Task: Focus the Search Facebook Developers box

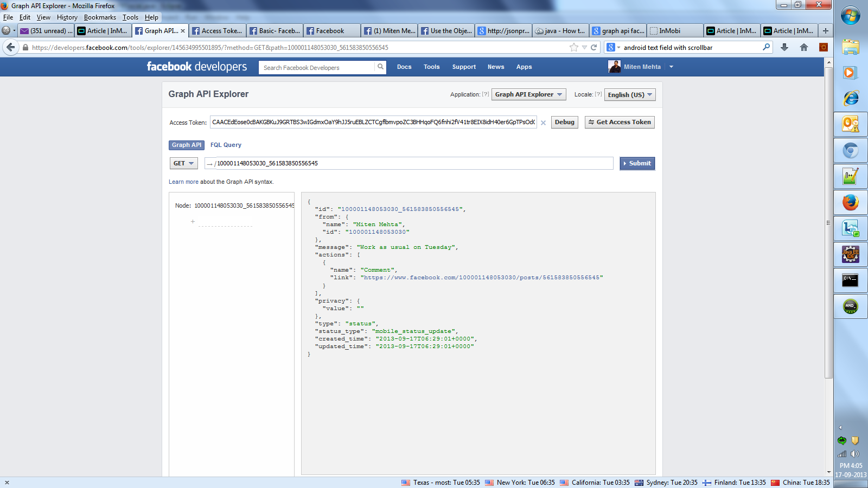Action: 317,67
